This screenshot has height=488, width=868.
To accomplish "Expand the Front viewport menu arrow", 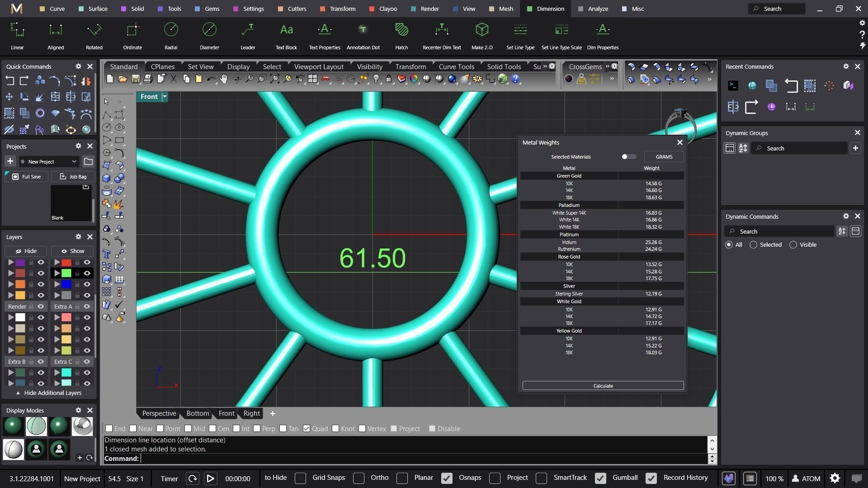I will click(x=165, y=97).
